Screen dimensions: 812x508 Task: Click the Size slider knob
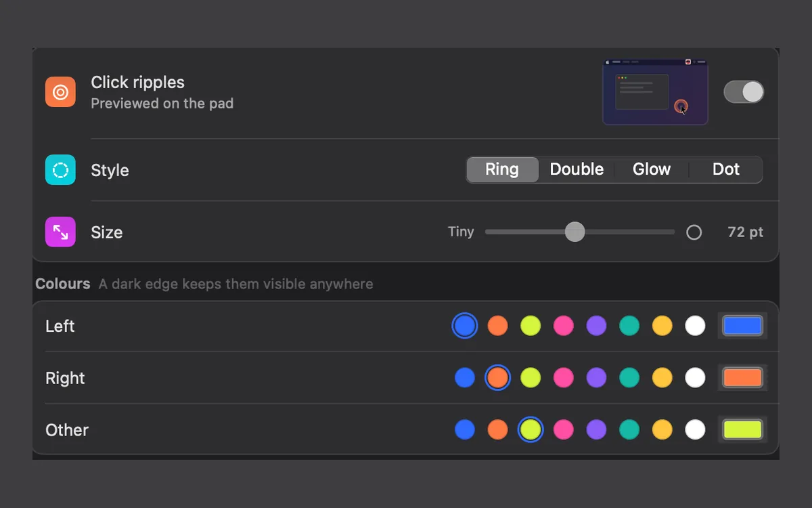coord(574,232)
